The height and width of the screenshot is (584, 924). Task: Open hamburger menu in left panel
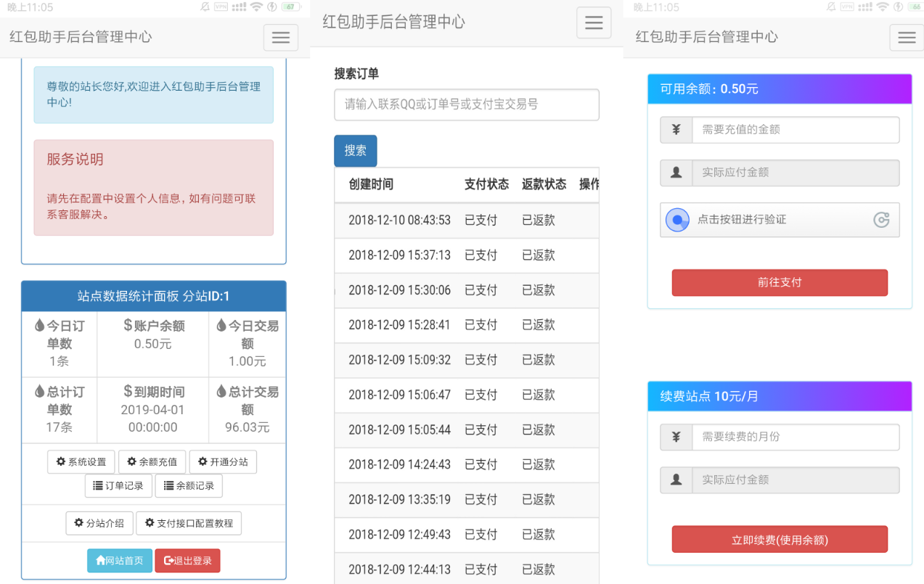pos(281,38)
